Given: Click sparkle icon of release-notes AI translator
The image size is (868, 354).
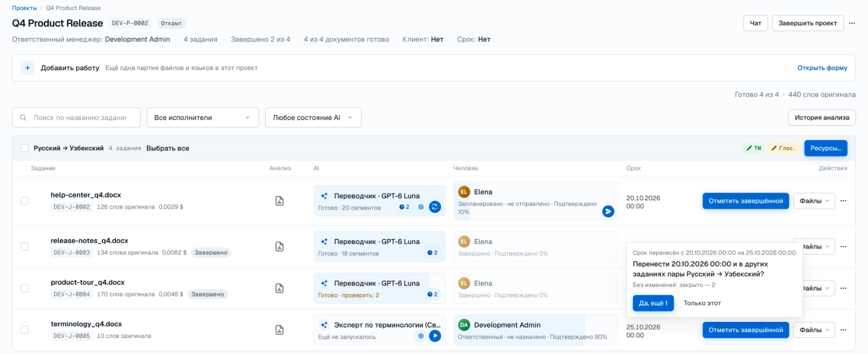Looking at the screenshot, I should pyautogui.click(x=324, y=241).
